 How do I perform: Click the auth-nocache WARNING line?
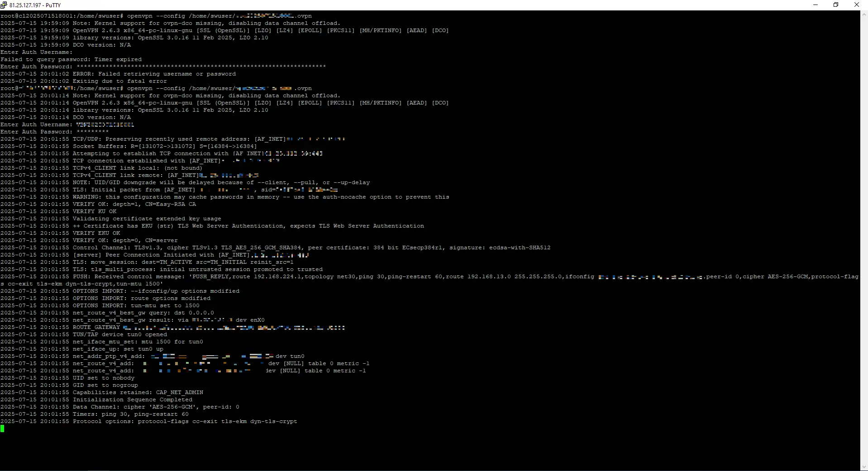(x=261, y=197)
